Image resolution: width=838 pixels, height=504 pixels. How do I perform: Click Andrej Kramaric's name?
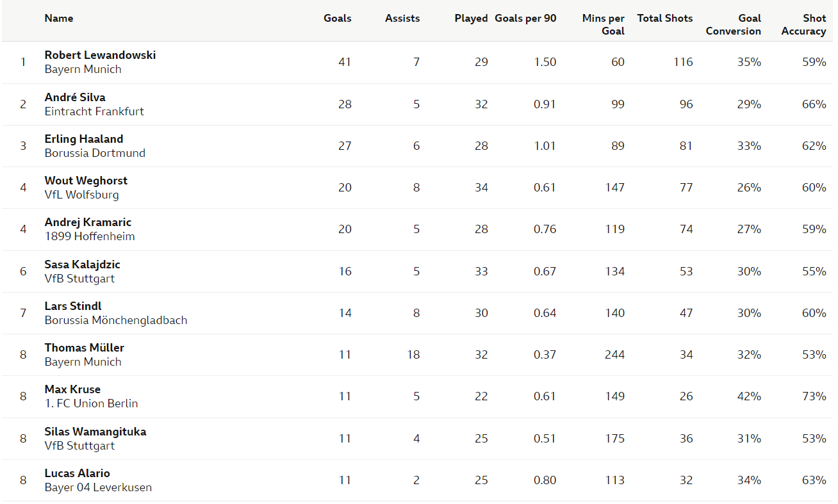88,222
